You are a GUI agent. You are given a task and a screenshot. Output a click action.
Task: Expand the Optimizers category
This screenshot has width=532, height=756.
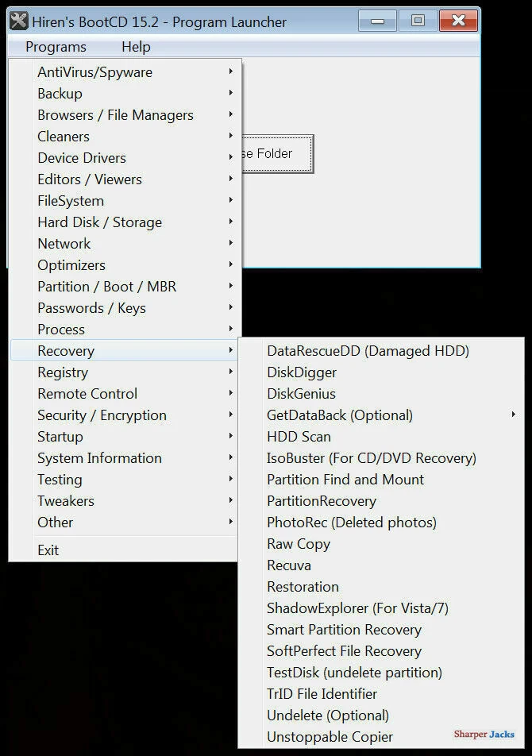pyautogui.click(x=125, y=265)
